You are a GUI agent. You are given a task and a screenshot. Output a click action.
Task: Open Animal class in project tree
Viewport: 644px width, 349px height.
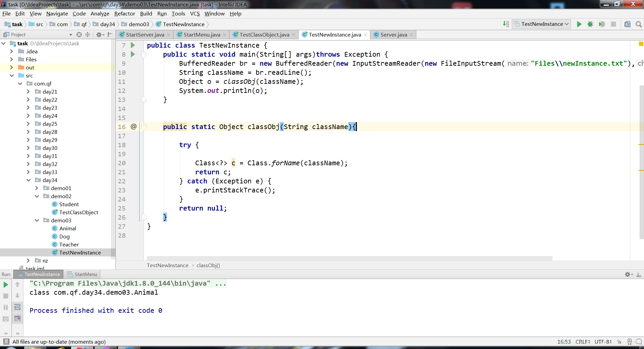tap(68, 228)
